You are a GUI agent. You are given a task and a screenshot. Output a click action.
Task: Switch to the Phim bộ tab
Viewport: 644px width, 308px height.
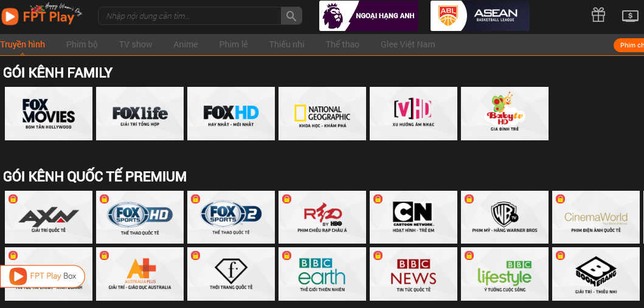coord(81,44)
